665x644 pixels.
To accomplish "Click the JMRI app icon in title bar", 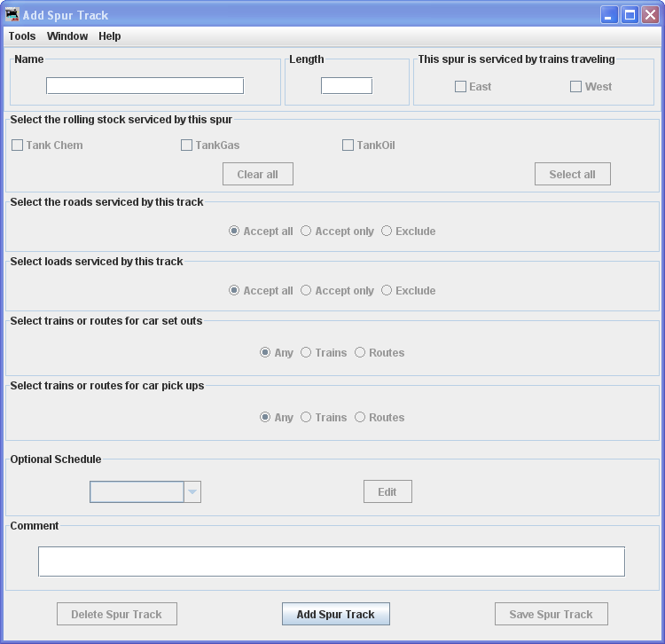I will tap(12, 15).
